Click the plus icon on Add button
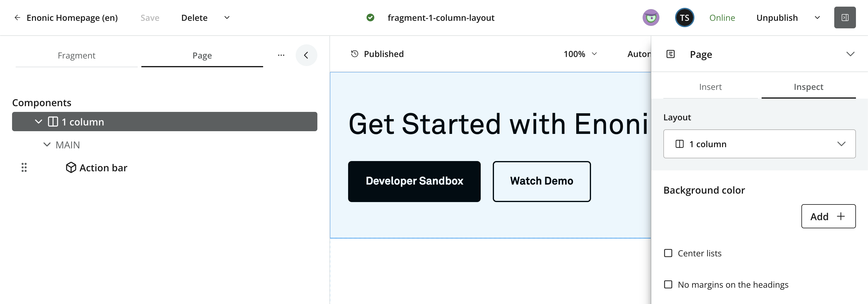This screenshot has height=304, width=868. [841, 216]
